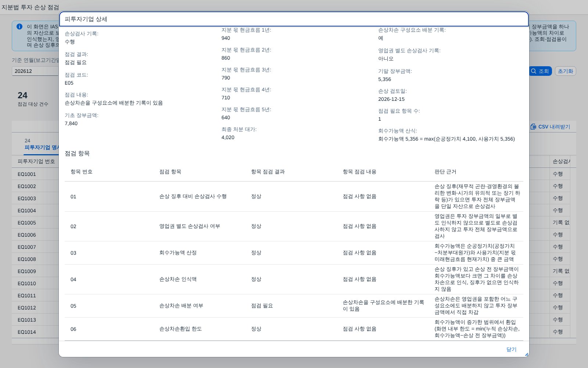588x368 pixels.
Task: Select the 피투자기업 명세 tab
Action: click(x=41, y=144)
